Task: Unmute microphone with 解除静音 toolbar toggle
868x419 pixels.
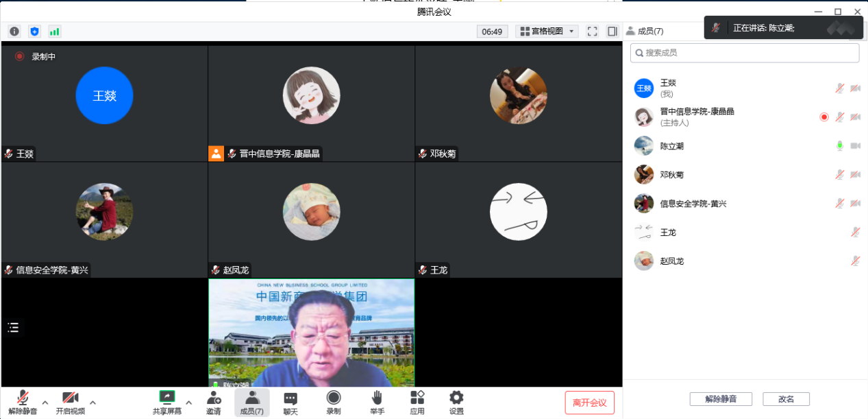Action: (23, 403)
